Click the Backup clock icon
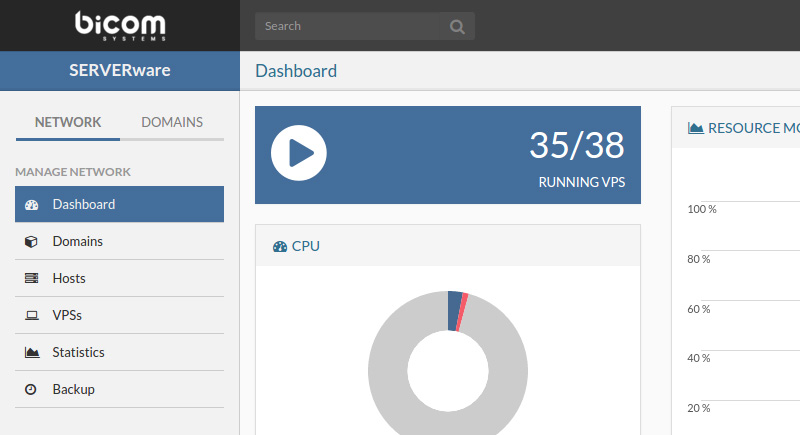 (31, 390)
